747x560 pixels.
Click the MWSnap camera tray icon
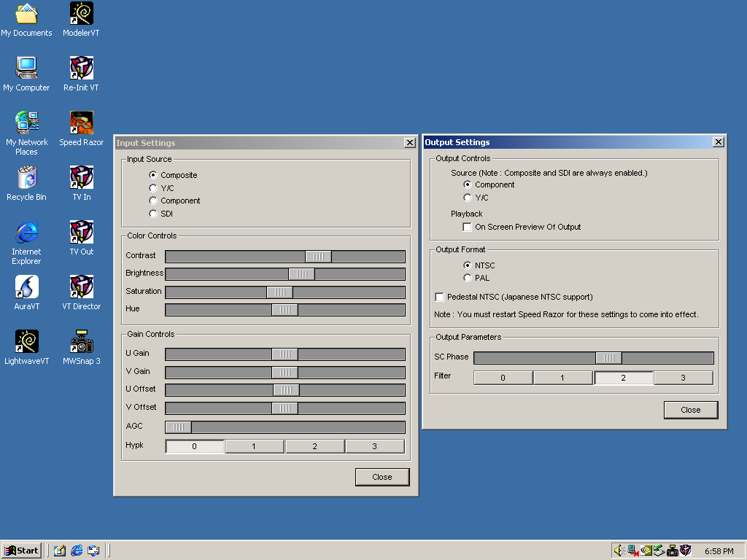(x=672, y=551)
